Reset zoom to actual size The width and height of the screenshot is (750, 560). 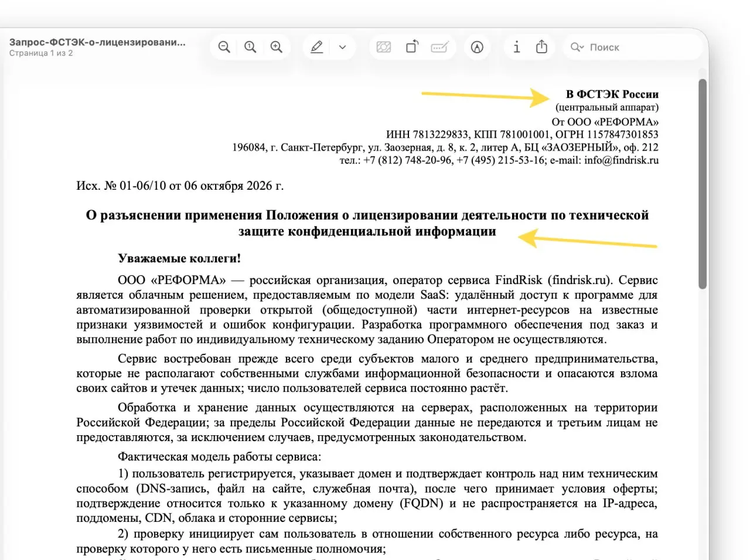coord(250,47)
